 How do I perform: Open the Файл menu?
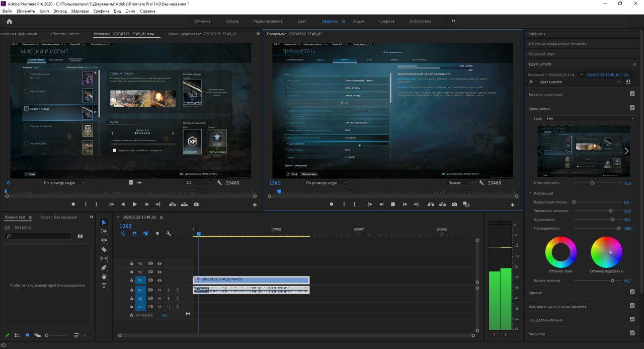pos(7,11)
